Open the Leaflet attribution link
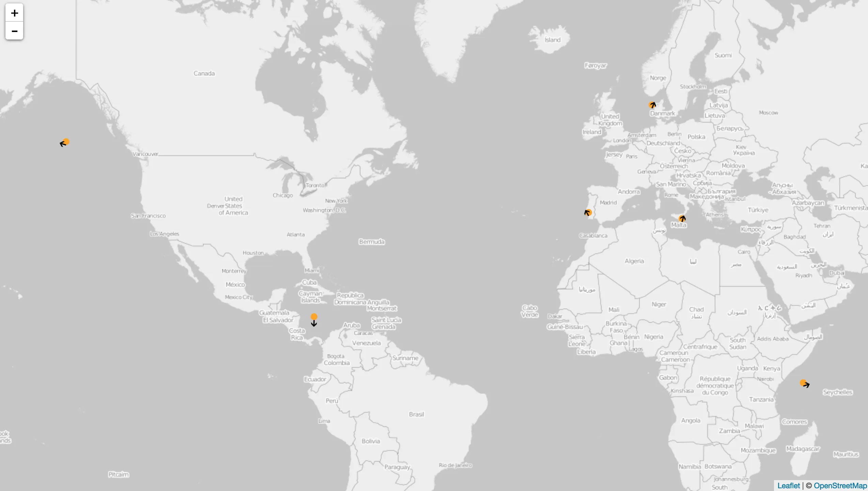The height and width of the screenshot is (491, 868). tap(788, 486)
